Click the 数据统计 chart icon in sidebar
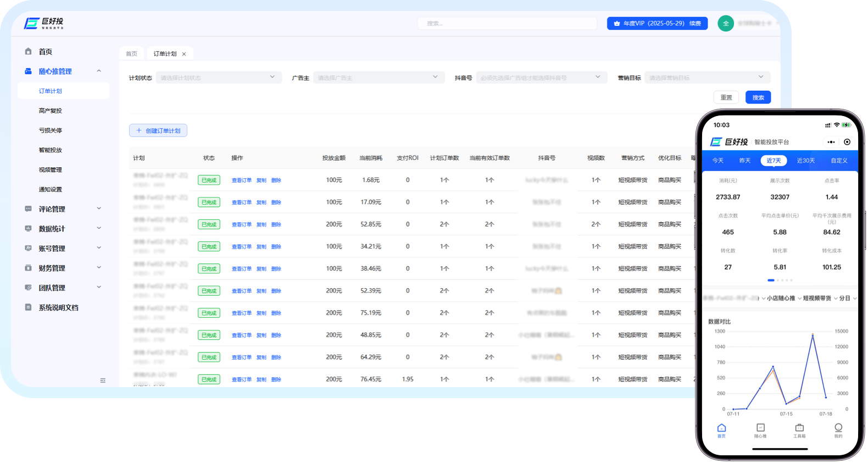The width and height of the screenshot is (868, 463). click(28, 228)
